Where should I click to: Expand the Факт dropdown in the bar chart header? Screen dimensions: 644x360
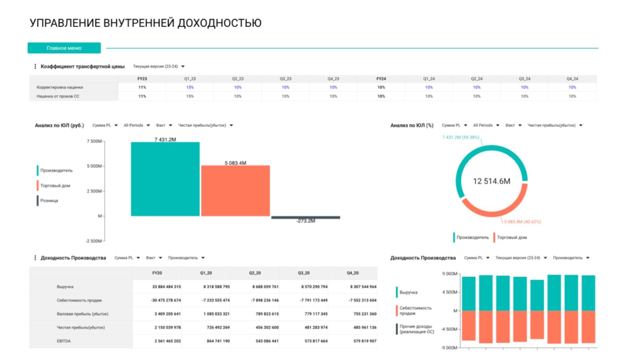click(164, 125)
